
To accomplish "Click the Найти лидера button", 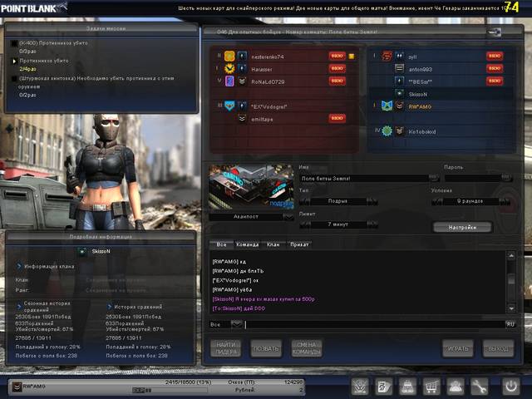I will pyautogui.click(x=226, y=348).
